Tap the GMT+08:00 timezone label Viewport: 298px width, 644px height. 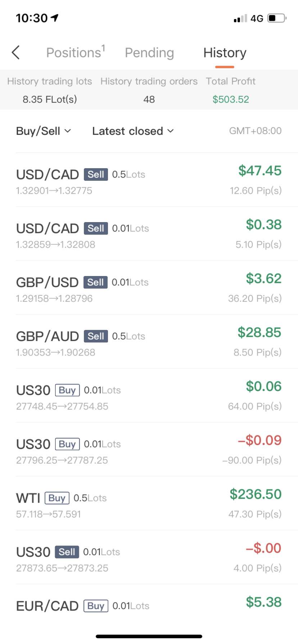point(255,131)
